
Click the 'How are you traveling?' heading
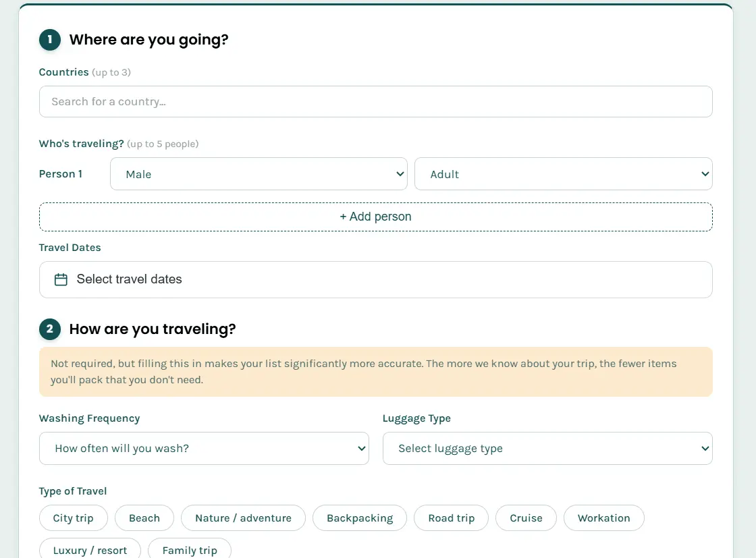click(x=153, y=329)
